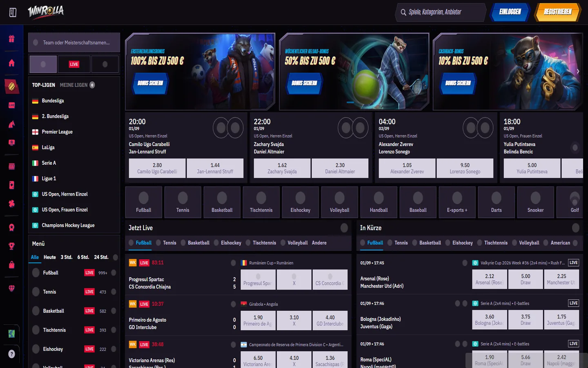This screenshot has height=368, width=588.
Task: Open the 10% cashback bonus banner
Action: click(x=508, y=72)
